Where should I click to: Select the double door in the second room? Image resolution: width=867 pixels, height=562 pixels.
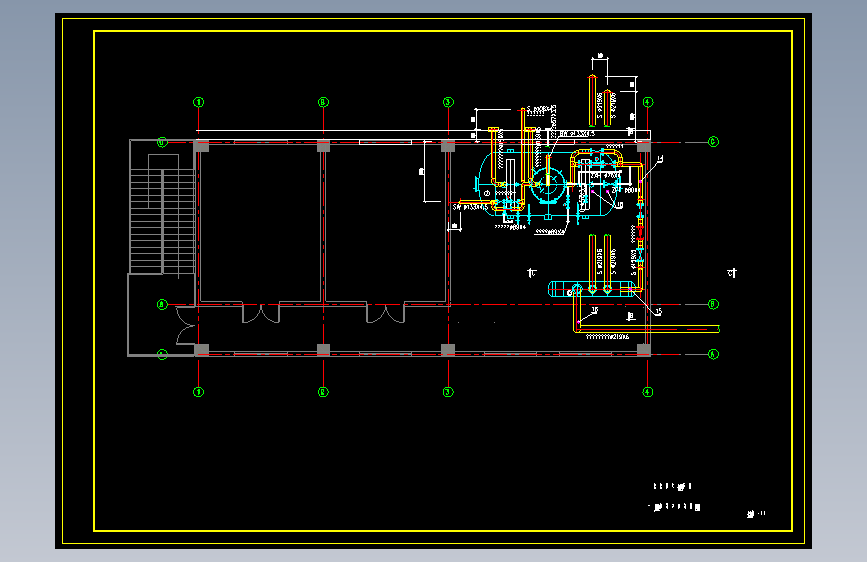point(385,313)
